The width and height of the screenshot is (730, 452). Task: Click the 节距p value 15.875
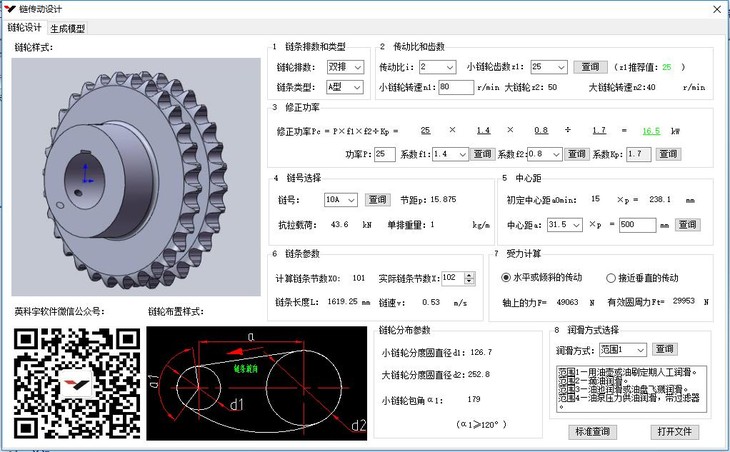pyautogui.click(x=443, y=199)
